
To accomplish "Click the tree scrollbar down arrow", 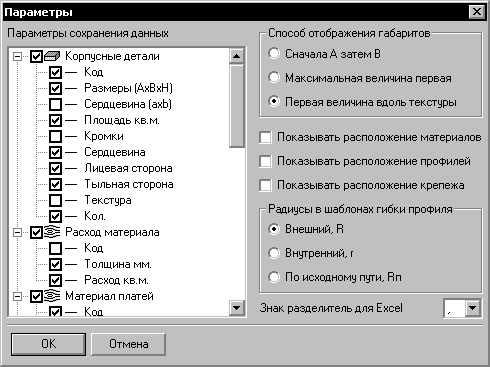I will (237, 307).
